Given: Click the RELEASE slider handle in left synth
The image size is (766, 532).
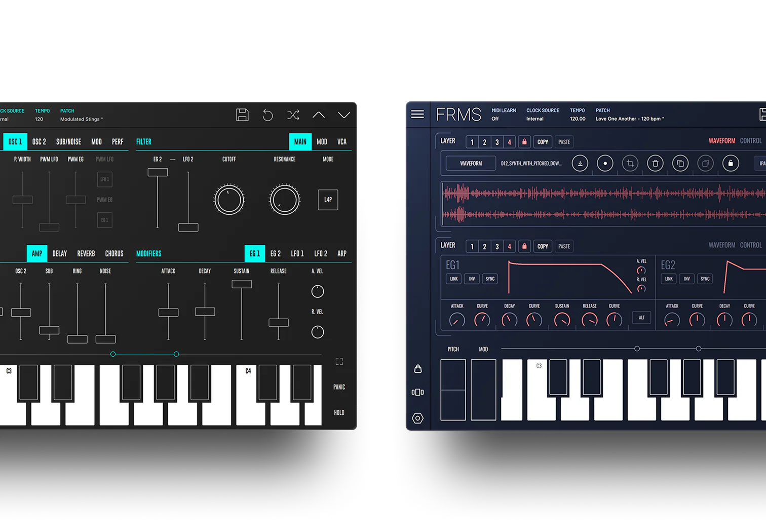Looking at the screenshot, I should pos(279,323).
